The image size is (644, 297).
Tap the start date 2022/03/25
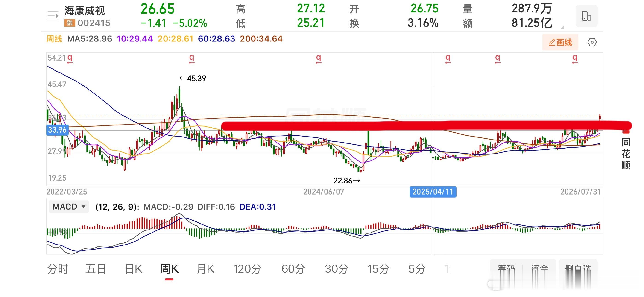67,192
